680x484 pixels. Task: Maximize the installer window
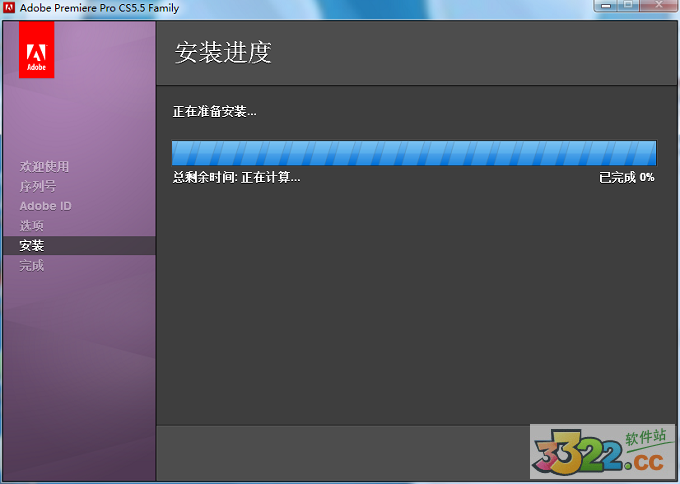[x=628, y=6]
